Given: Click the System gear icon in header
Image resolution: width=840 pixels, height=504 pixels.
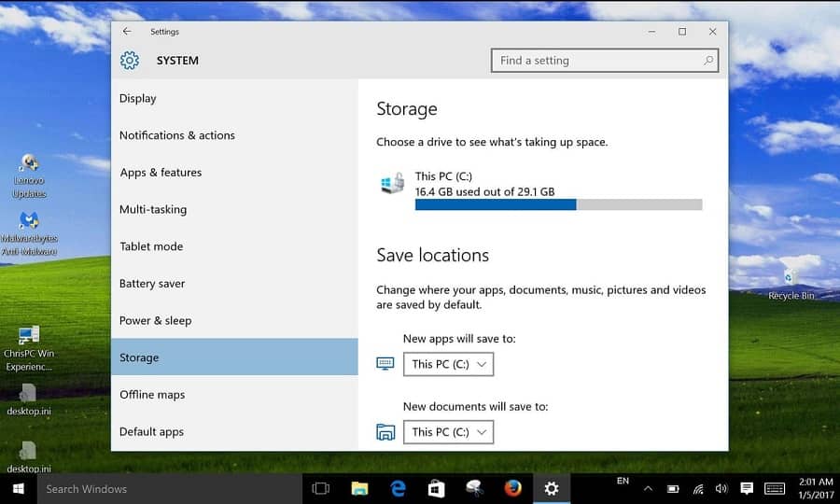Looking at the screenshot, I should tap(130, 61).
